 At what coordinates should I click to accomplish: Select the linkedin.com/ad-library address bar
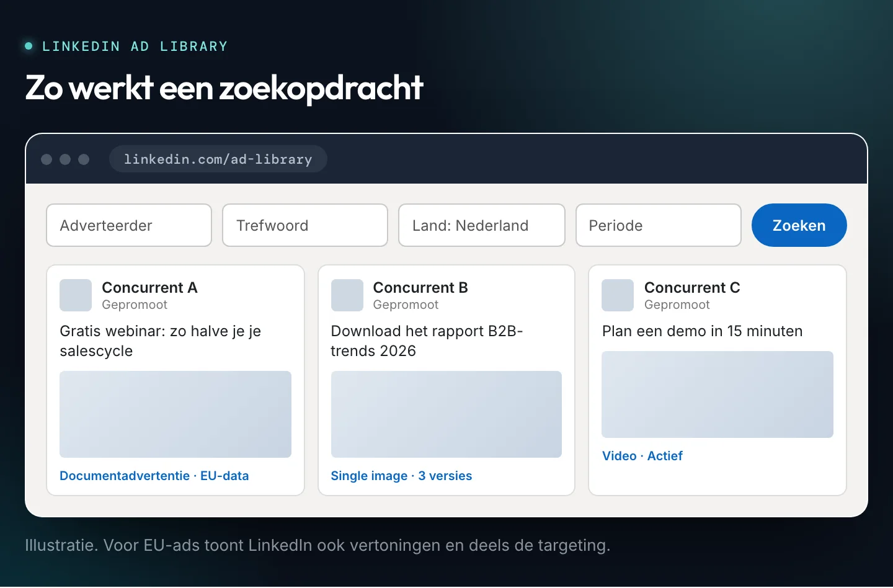click(218, 159)
